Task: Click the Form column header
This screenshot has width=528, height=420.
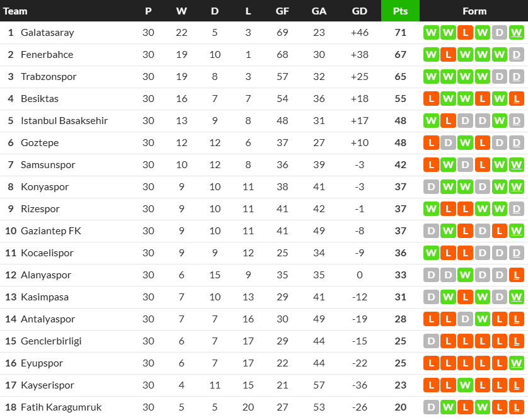Action: click(474, 11)
